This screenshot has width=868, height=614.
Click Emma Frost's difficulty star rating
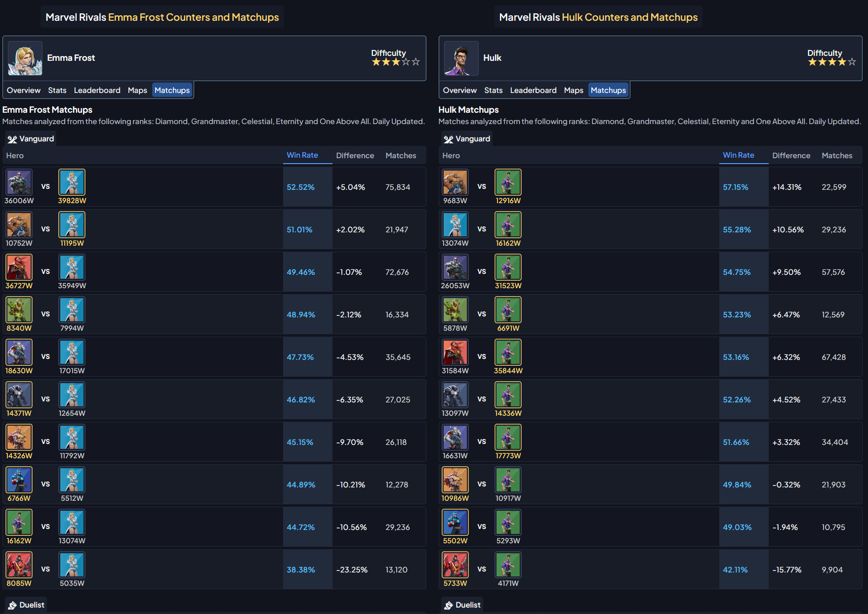pos(396,62)
